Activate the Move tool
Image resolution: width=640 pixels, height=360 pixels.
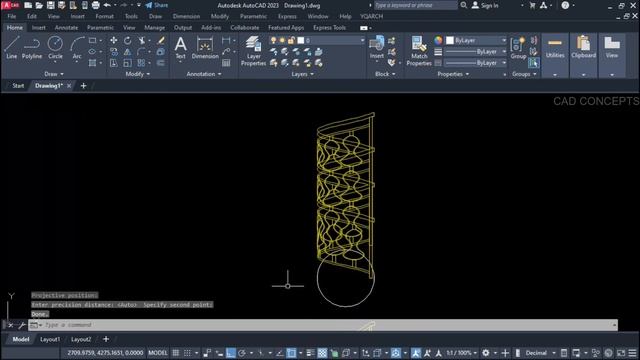pyautogui.click(x=113, y=40)
